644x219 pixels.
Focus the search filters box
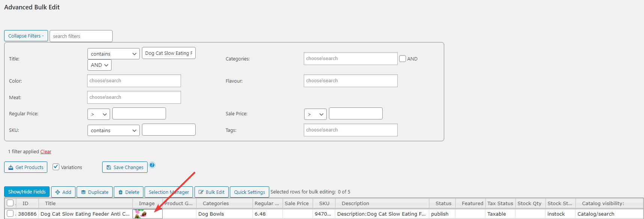tap(81, 36)
